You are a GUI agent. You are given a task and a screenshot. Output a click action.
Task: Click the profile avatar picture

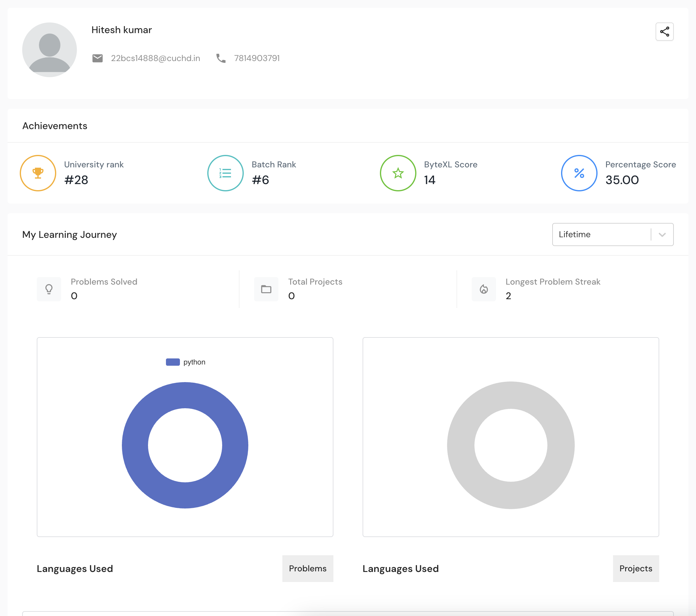click(x=49, y=50)
